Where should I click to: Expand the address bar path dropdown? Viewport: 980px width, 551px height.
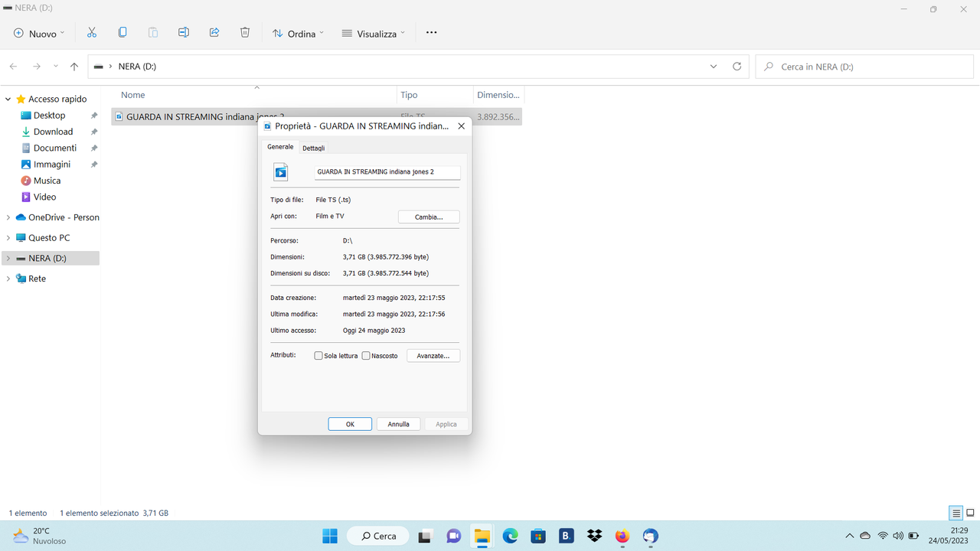pyautogui.click(x=714, y=67)
